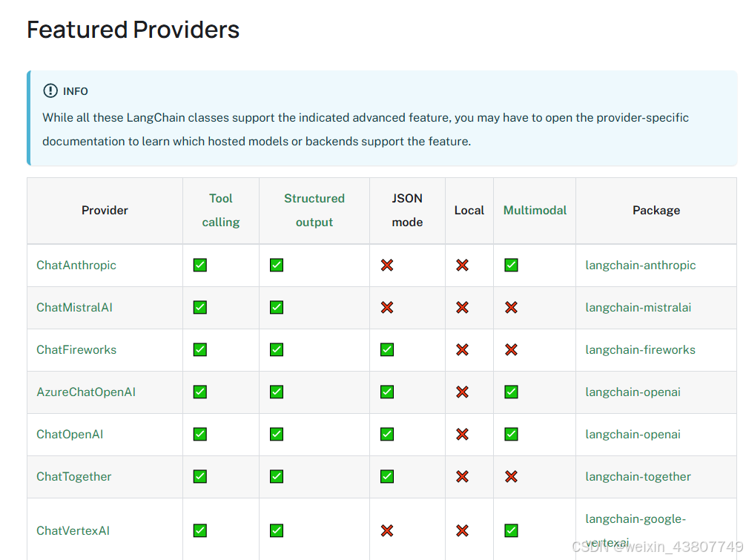
Task: Click ChatTogether Local red cross
Action: (x=463, y=477)
